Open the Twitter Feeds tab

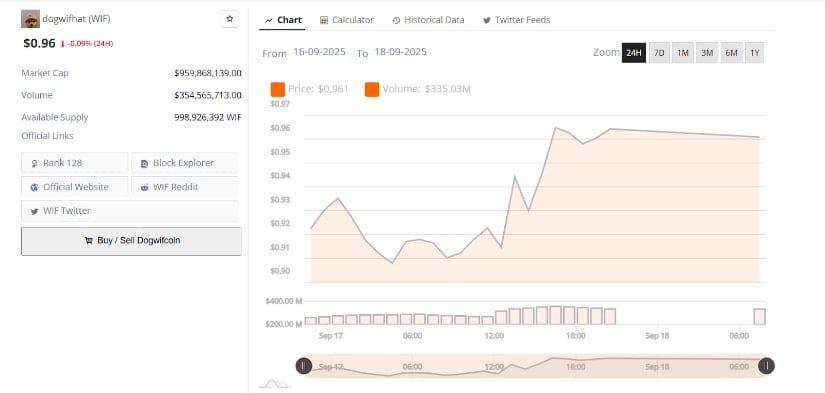click(x=516, y=20)
